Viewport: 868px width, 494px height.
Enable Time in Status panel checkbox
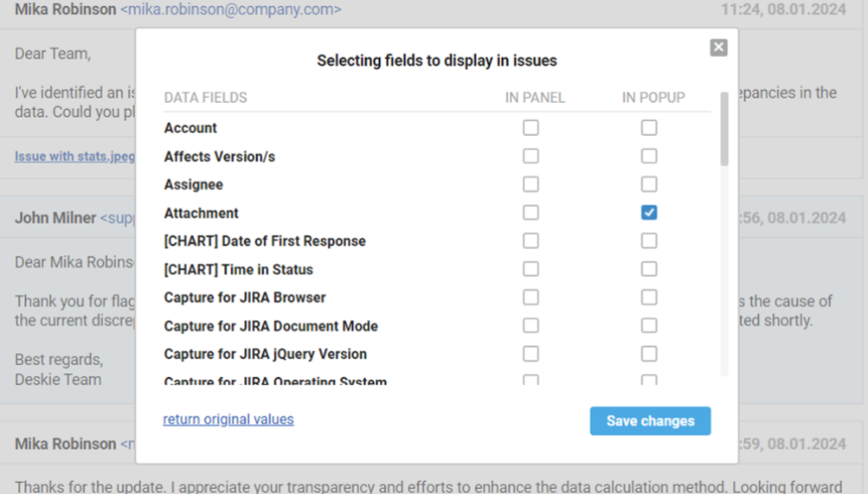(x=531, y=269)
